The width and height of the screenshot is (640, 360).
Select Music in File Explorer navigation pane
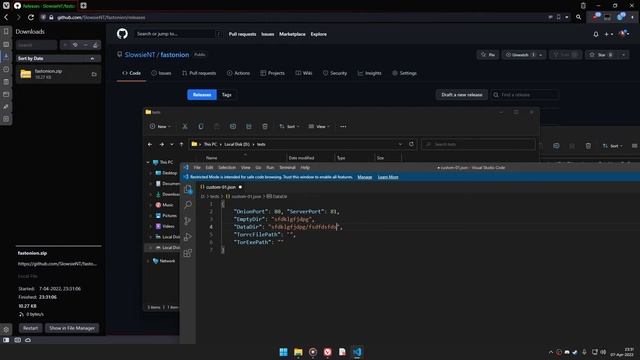point(165,205)
